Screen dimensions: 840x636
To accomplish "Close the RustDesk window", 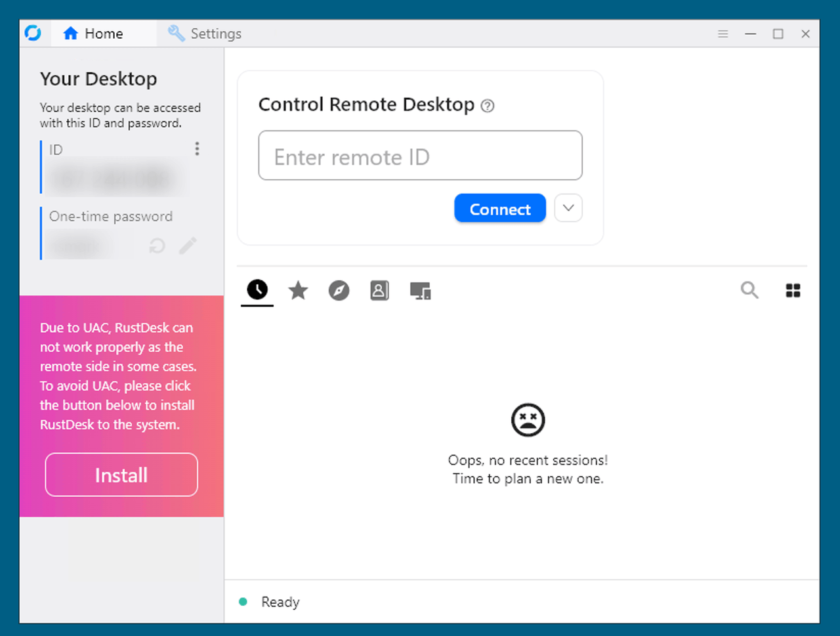I will [x=806, y=33].
